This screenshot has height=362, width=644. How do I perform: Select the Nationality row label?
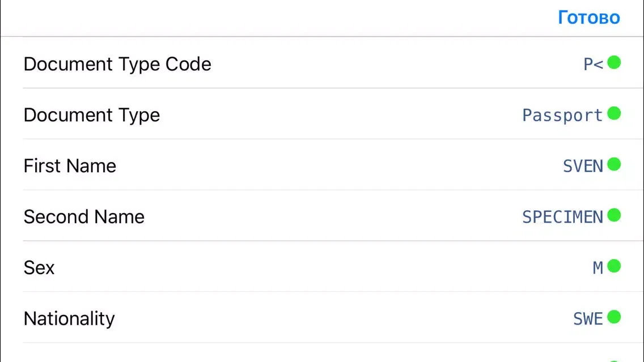(69, 319)
